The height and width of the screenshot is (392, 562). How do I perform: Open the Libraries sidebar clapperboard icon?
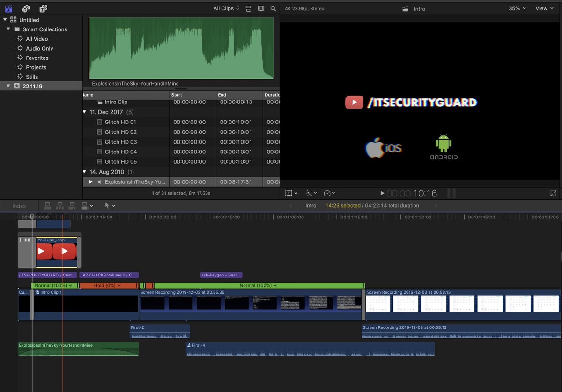pos(8,8)
